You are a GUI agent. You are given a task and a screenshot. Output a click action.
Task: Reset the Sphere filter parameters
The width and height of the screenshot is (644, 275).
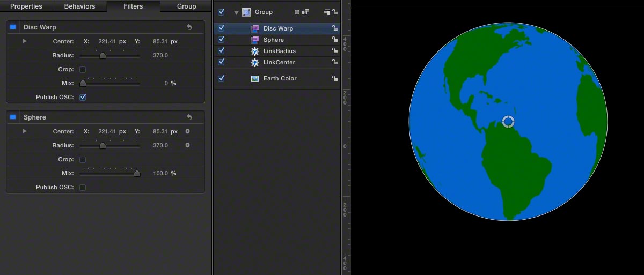[189, 117]
